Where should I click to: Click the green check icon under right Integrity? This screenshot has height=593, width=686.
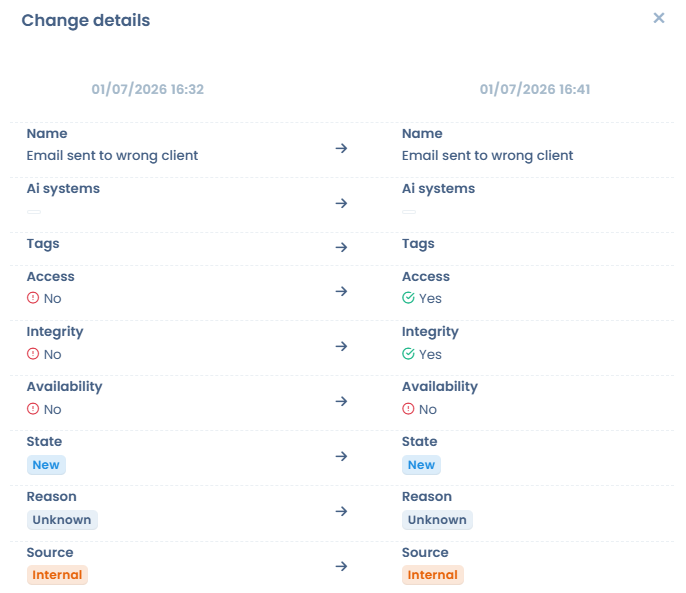pyautogui.click(x=408, y=354)
